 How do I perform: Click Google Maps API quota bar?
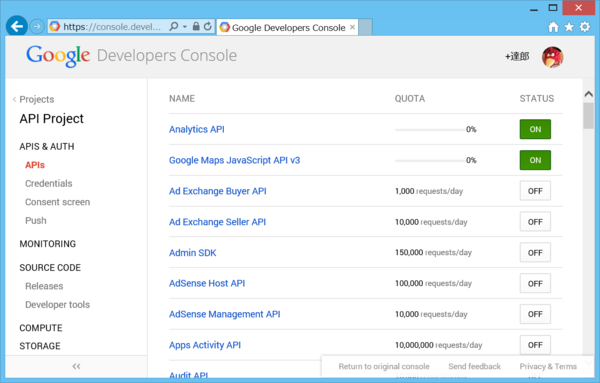pyautogui.click(x=430, y=161)
